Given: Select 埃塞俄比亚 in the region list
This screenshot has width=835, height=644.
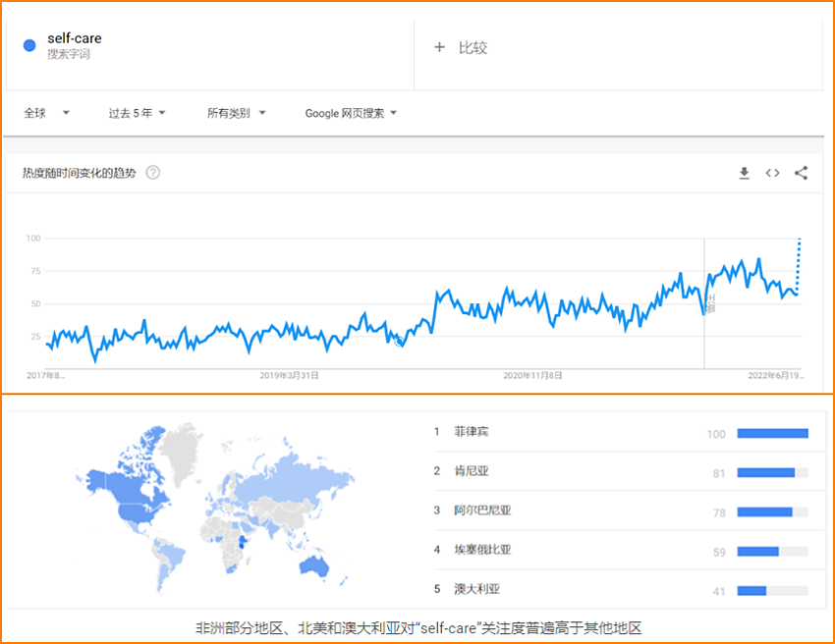Looking at the screenshot, I should 482,551.
